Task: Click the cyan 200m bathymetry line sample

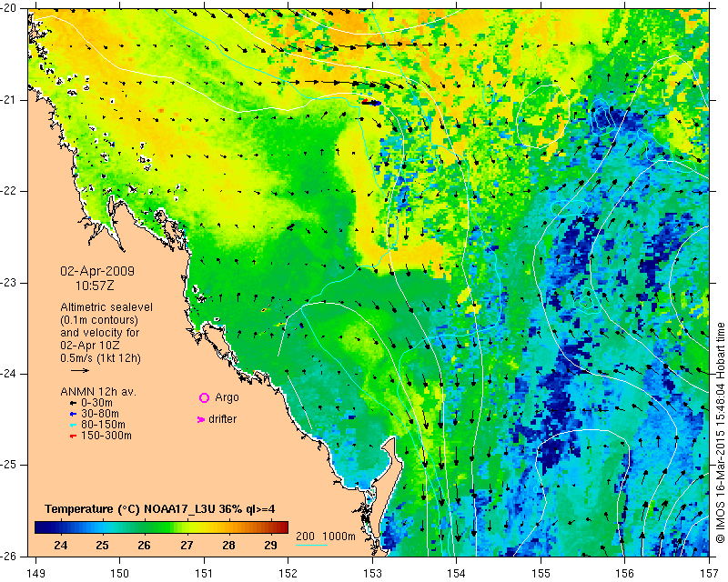Action: [x=311, y=545]
